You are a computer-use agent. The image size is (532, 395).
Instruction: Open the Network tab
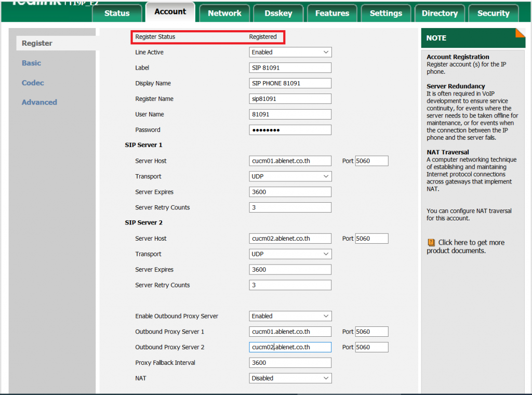click(x=224, y=14)
